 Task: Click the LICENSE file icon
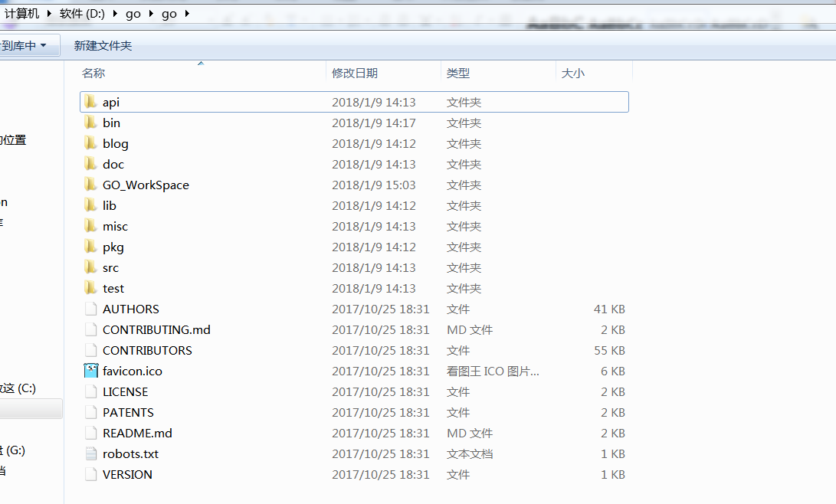(x=91, y=391)
